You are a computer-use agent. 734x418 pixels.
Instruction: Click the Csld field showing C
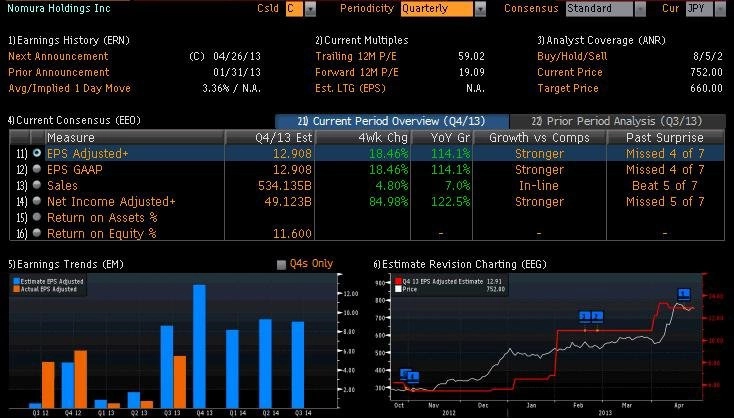(294, 9)
